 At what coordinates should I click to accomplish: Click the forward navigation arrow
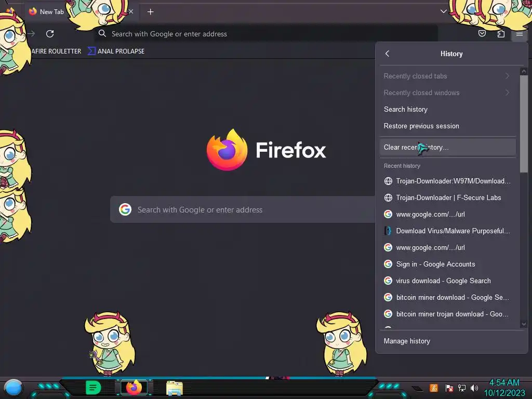(31, 34)
